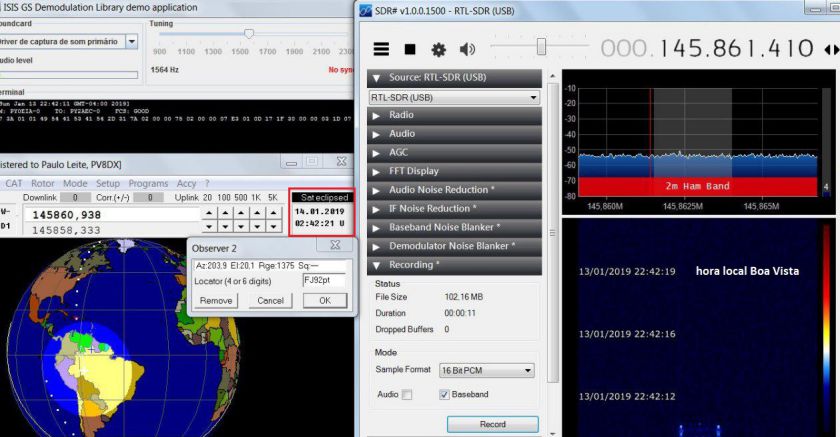Screen dimensions: 840x437
Task: Open the Accy menu
Action: click(x=186, y=184)
